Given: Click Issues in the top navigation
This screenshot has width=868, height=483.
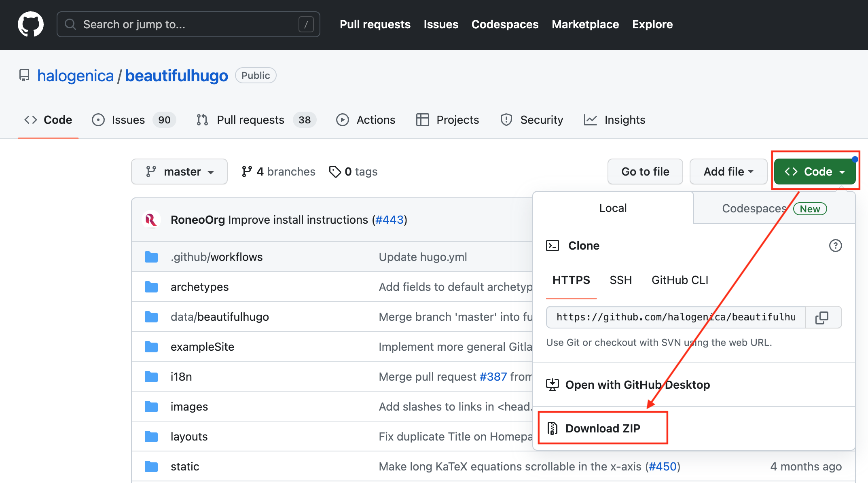Looking at the screenshot, I should click(x=441, y=24).
